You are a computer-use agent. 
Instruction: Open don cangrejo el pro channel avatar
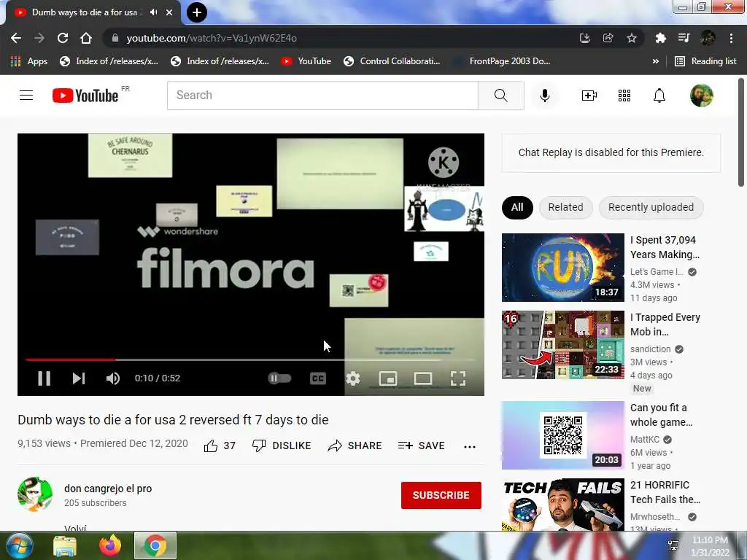click(35, 494)
